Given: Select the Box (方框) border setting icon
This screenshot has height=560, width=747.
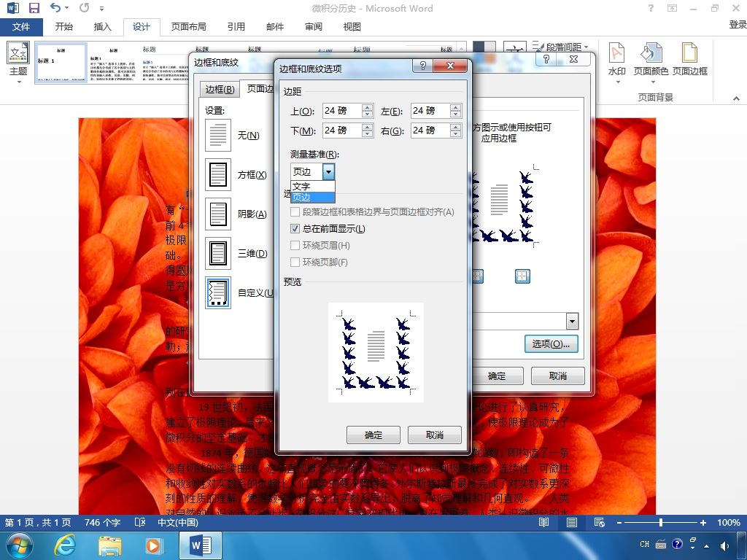Looking at the screenshot, I should 218,174.
